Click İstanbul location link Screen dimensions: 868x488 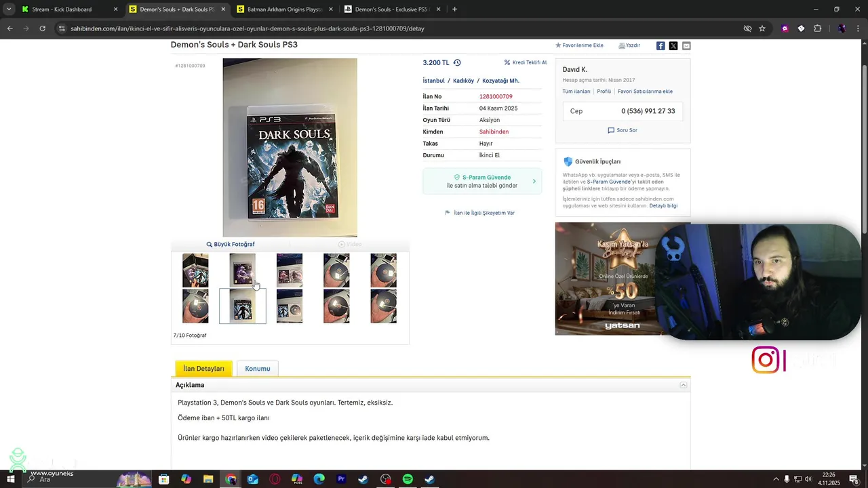pyautogui.click(x=434, y=81)
